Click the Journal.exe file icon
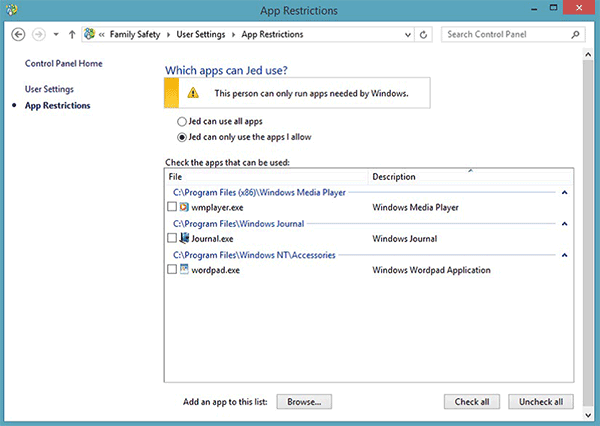Viewport: 600px width, 426px height. pyautogui.click(x=185, y=239)
